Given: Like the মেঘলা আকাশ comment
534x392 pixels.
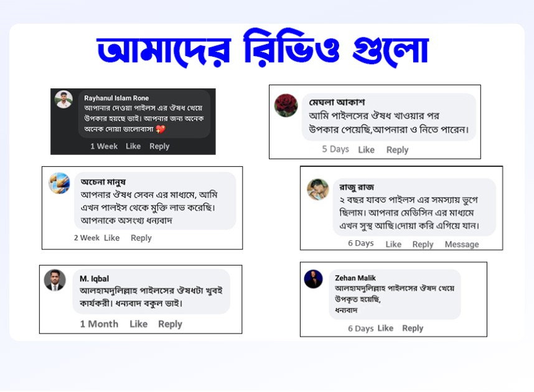Looking at the screenshot, I should tap(366, 150).
